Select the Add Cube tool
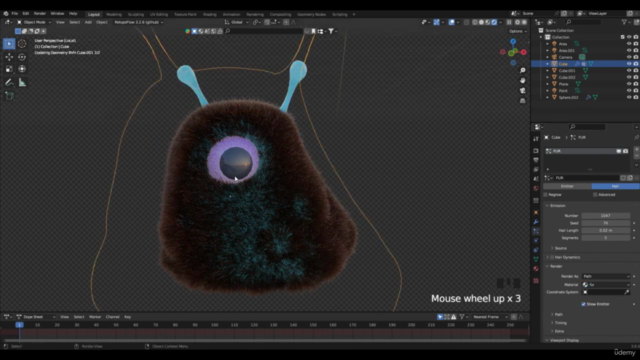The image size is (640, 360). (9, 96)
